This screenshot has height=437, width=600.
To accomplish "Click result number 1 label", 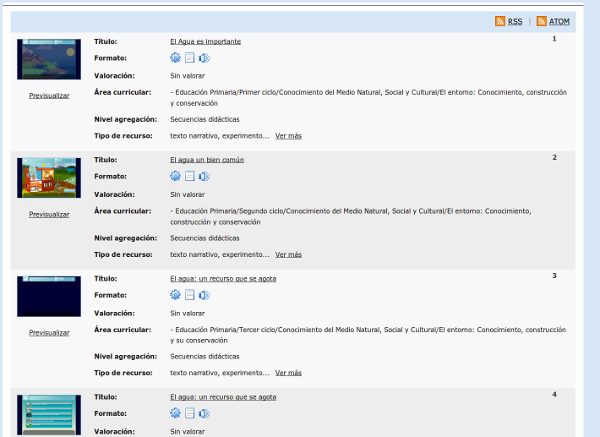I will click(554, 39).
